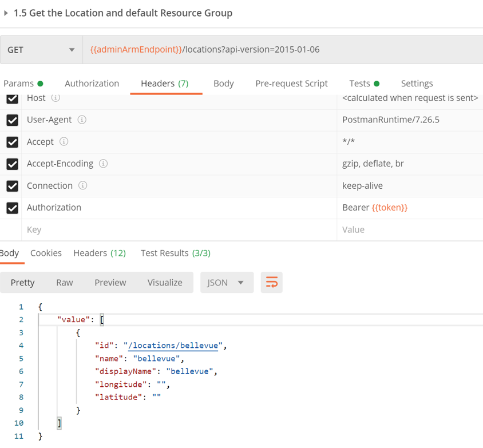The height and width of the screenshot is (448, 483).
Task: Switch to the Tests tab
Action: [364, 84]
